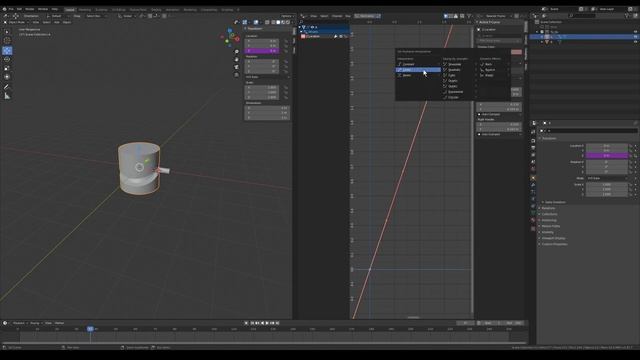Image resolution: width=640 pixels, height=360 pixels.
Task: Choose Constant interpolation in popup menu
Action: click(x=418, y=64)
